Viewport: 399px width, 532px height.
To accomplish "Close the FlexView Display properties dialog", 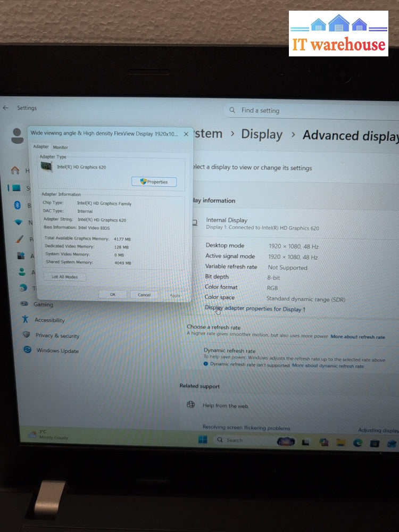I will coord(186,134).
